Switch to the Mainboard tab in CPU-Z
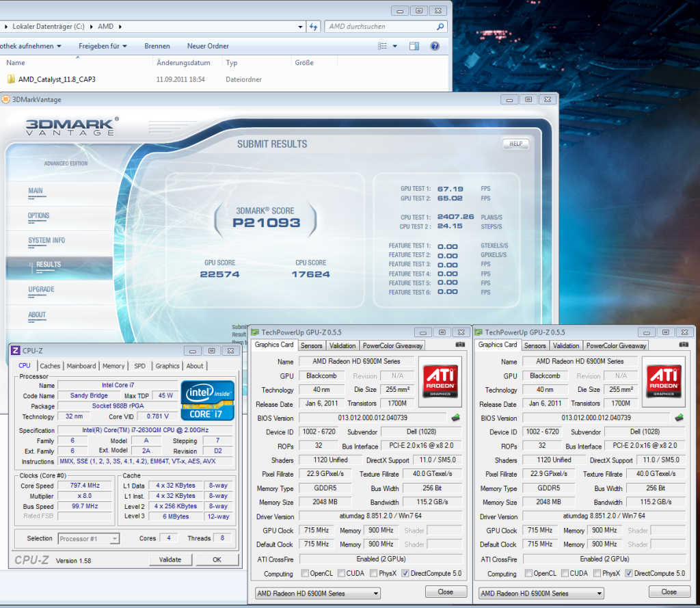 coord(81,366)
